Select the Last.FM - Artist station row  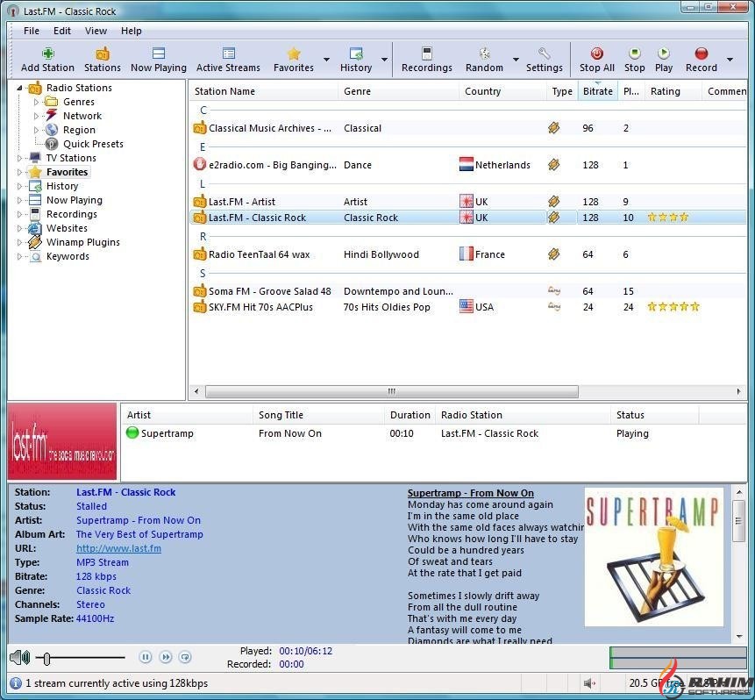tap(468, 202)
